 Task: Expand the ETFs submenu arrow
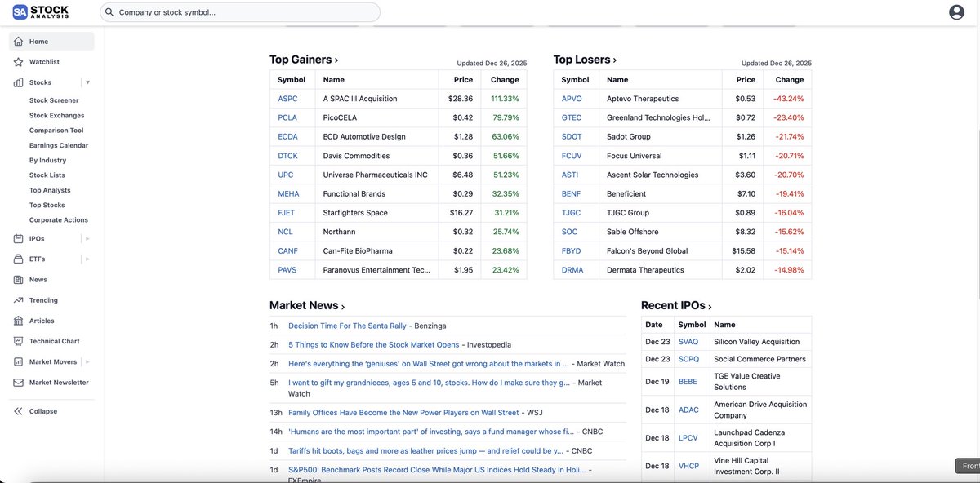point(87,259)
